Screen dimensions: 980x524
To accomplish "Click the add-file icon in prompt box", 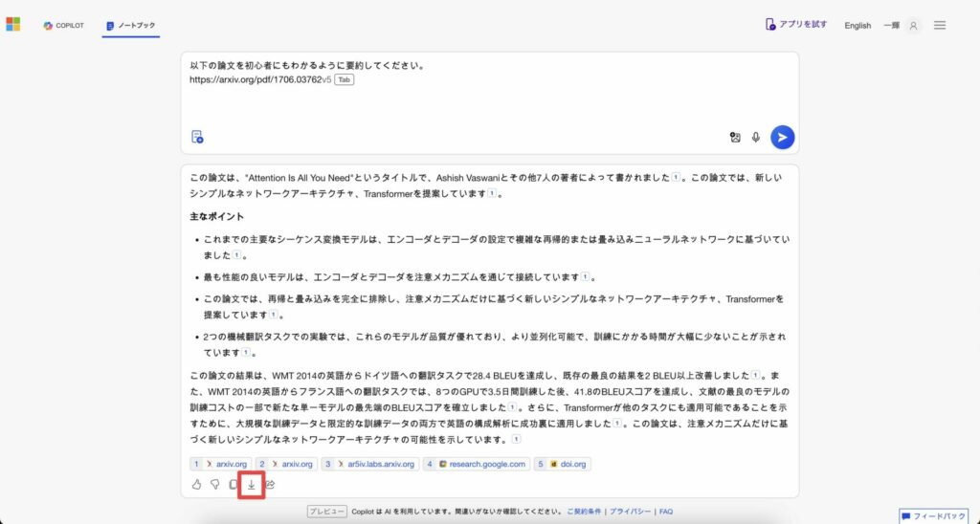I will click(x=197, y=137).
